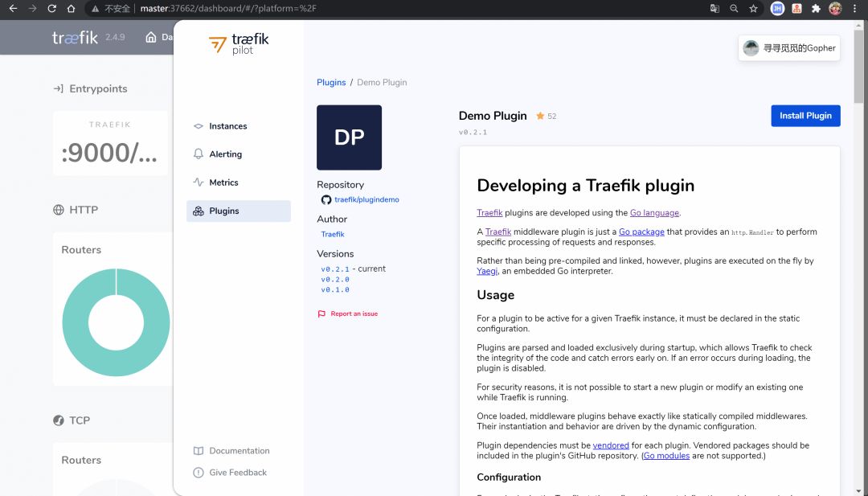Image resolution: width=868 pixels, height=496 pixels.
Task: Open the browser profile avatar
Action: pyautogui.click(x=835, y=8)
